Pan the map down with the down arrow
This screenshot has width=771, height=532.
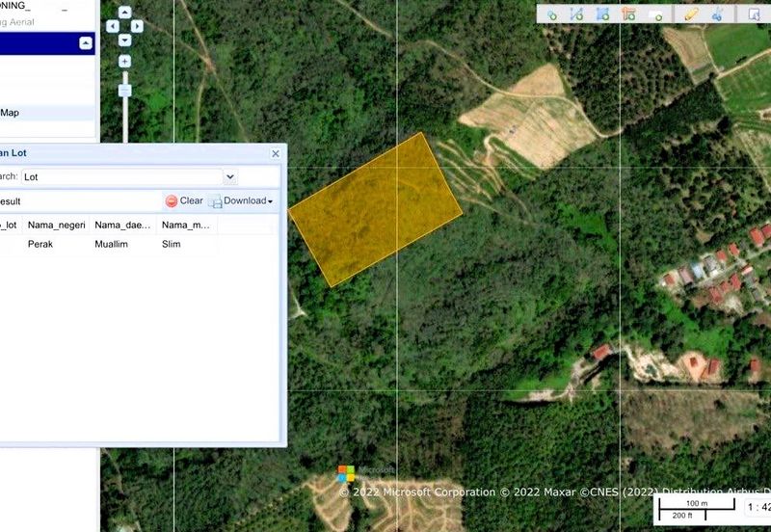(124, 40)
